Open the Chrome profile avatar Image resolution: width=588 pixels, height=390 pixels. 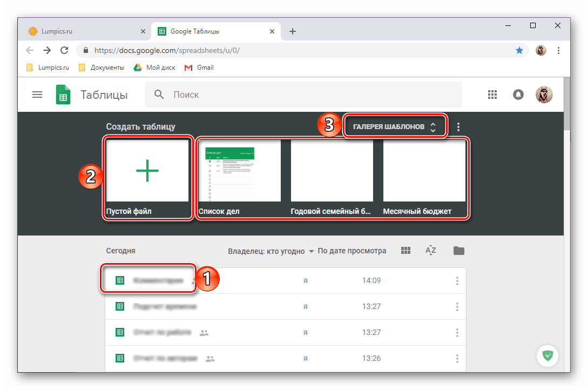[540, 50]
